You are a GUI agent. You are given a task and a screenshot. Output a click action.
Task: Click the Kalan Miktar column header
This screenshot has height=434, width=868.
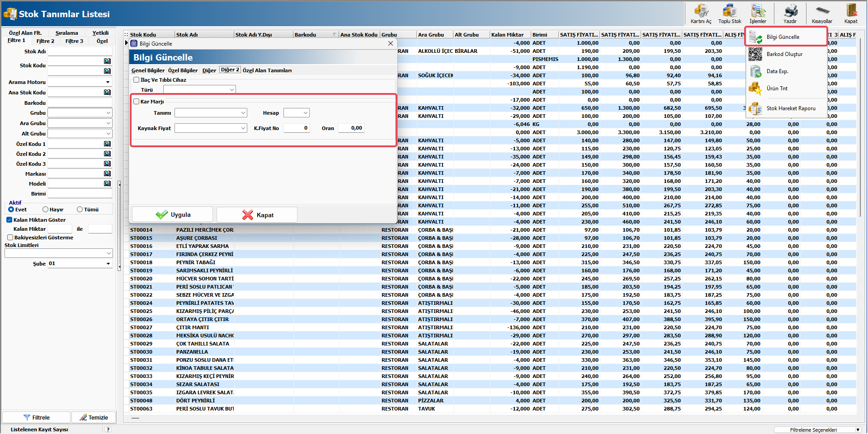tap(510, 34)
